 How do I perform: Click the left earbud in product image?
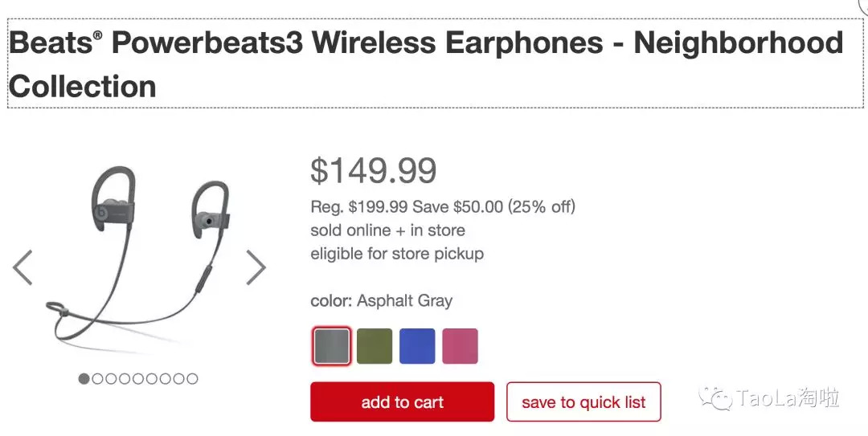click(x=108, y=209)
